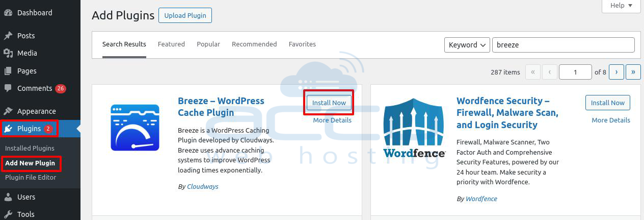Screen dimensions: 644x220
Task: Click the Wordfence plugin logo thumbnail
Action: (414, 128)
